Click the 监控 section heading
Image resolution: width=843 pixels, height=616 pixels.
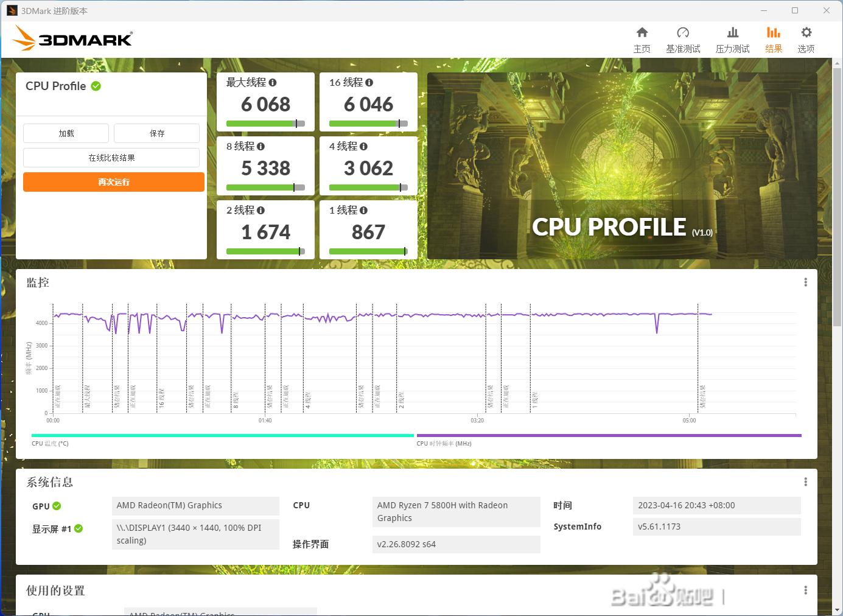pyautogui.click(x=38, y=282)
